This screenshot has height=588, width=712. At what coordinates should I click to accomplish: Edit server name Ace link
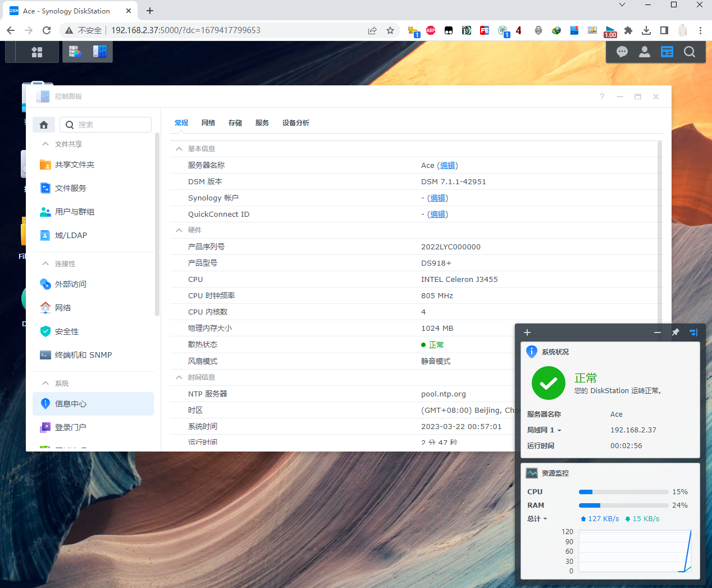tap(448, 165)
